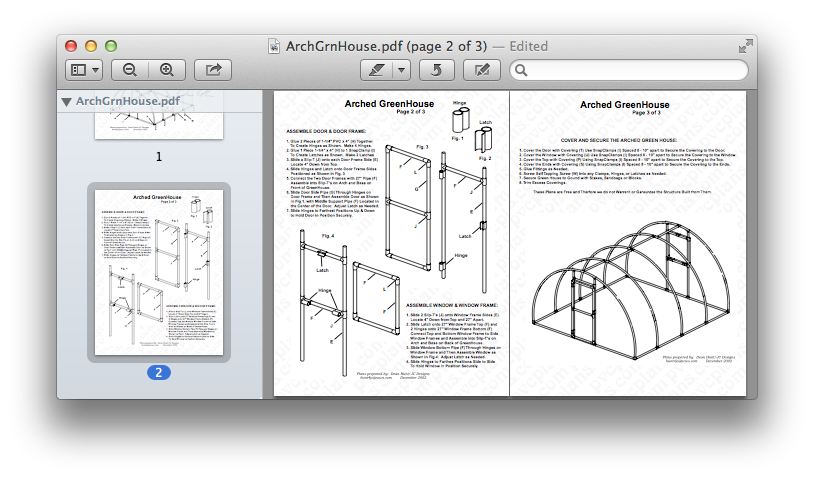Image resolution: width=814 pixels, height=478 pixels.
Task: Open the sidebar view options menu
Action: click(x=84, y=70)
